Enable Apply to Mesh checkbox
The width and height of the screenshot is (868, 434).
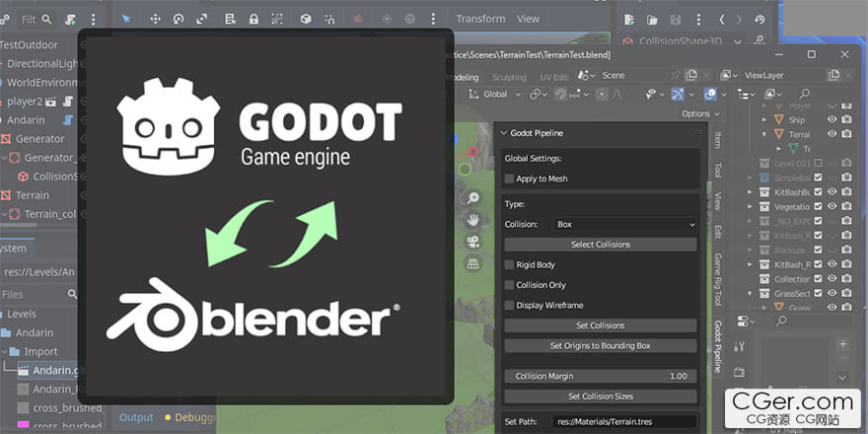[509, 179]
